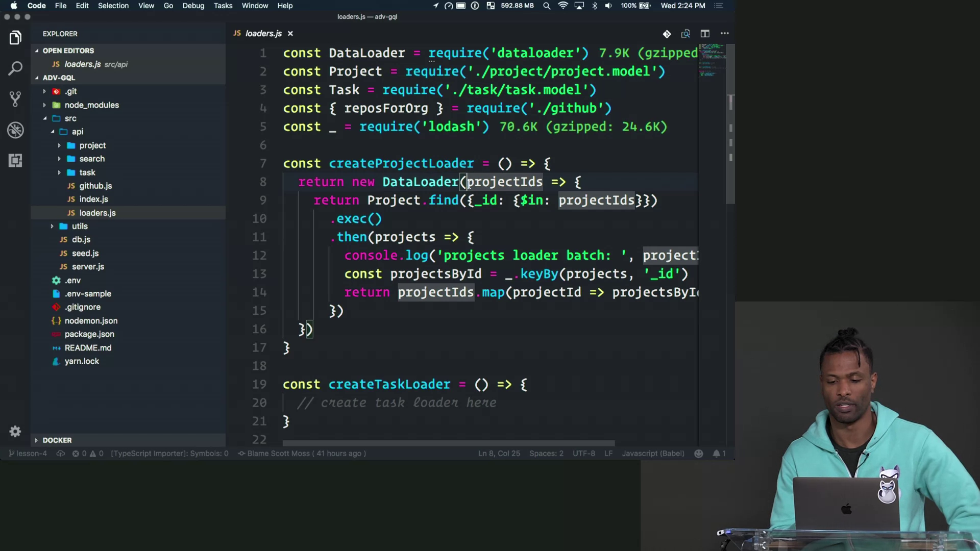This screenshot has width=980, height=551.
Task: Change language mode Javascript (Babel)
Action: click(x=653, y=454)
